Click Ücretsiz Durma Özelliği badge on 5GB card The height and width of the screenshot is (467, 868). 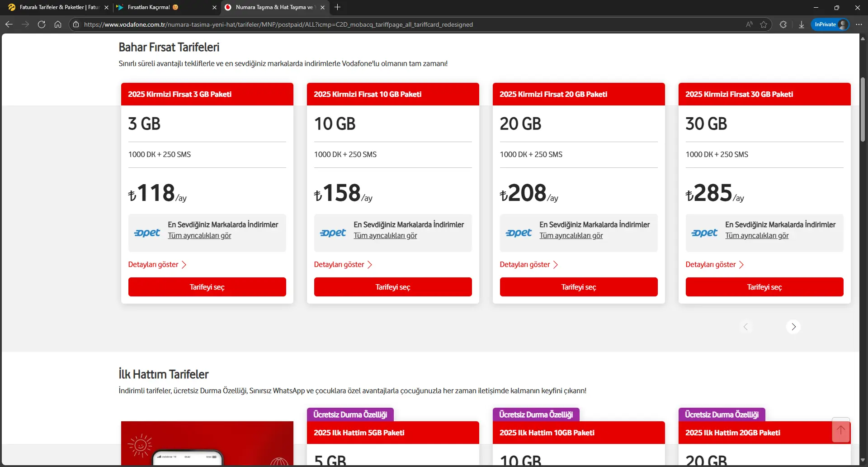tap(350, 415)
